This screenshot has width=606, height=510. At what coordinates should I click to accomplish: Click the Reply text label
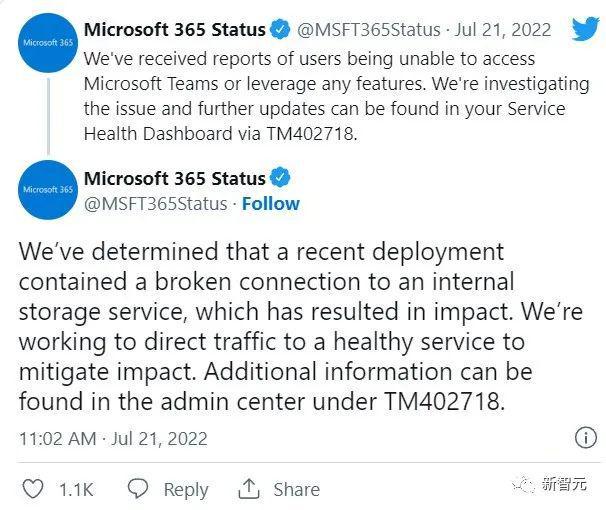[186, 489]
